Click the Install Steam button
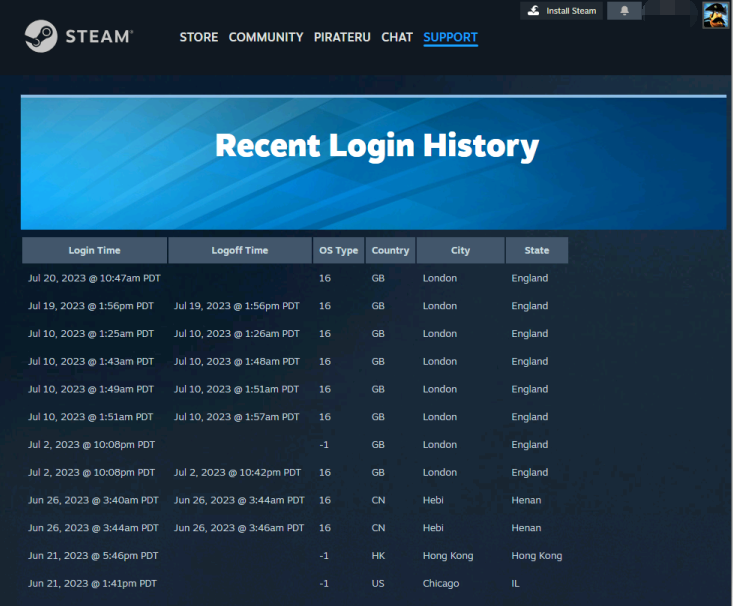The height and width of the screenshot is (606, 733). point(561,11)
